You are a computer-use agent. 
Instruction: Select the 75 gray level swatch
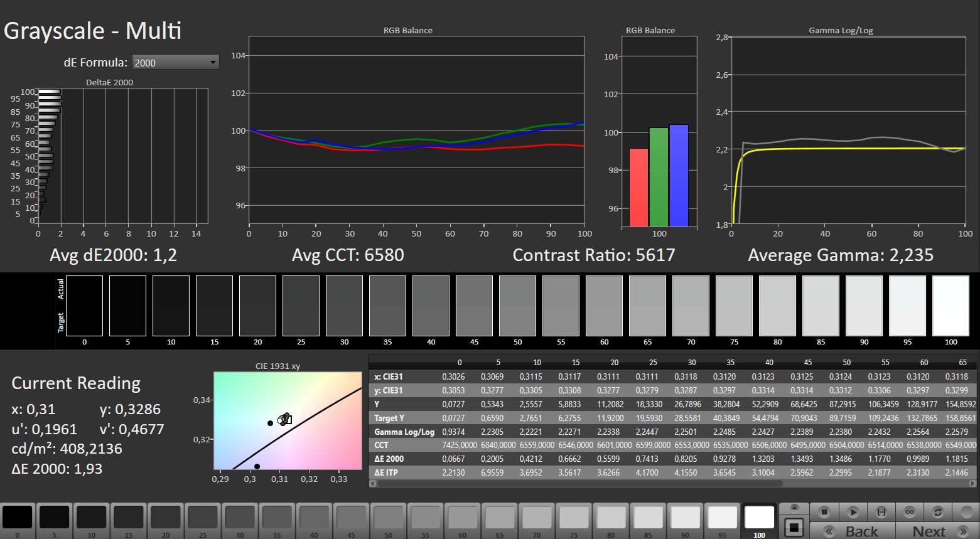(x=573, y=518)
